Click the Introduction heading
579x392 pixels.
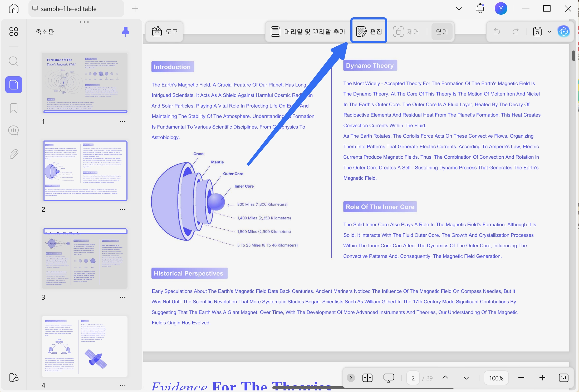(173, 67)
